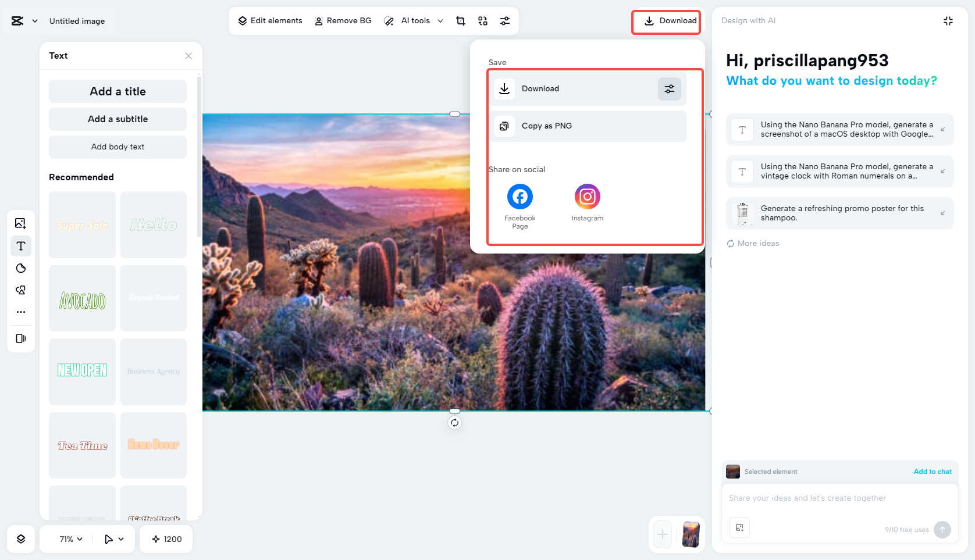Choose the Tea Time text style
975x560 pixels.
(x=82, y=445)
